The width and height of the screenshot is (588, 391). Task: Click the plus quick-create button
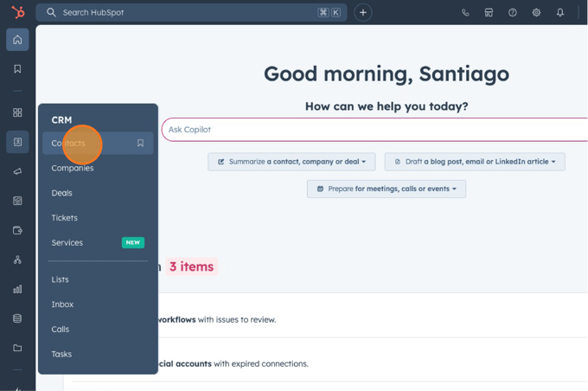362,12
